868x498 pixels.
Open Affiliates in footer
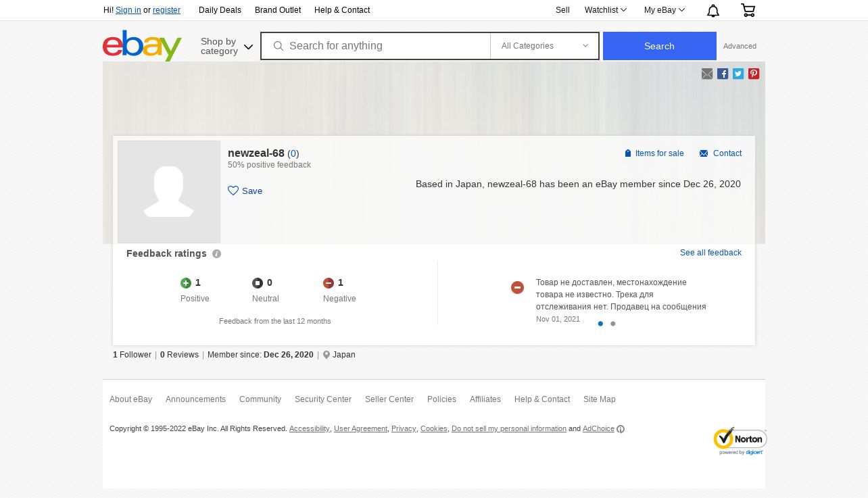point(485,399)
